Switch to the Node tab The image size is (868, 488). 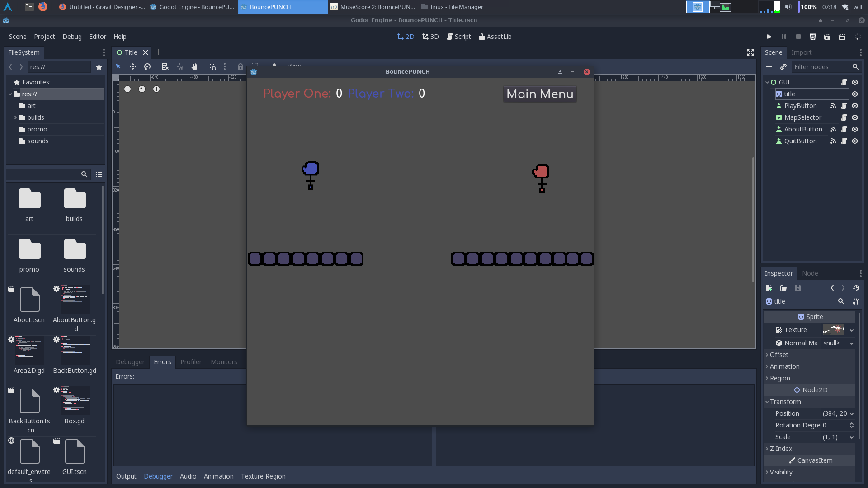[x=810, y=273]
